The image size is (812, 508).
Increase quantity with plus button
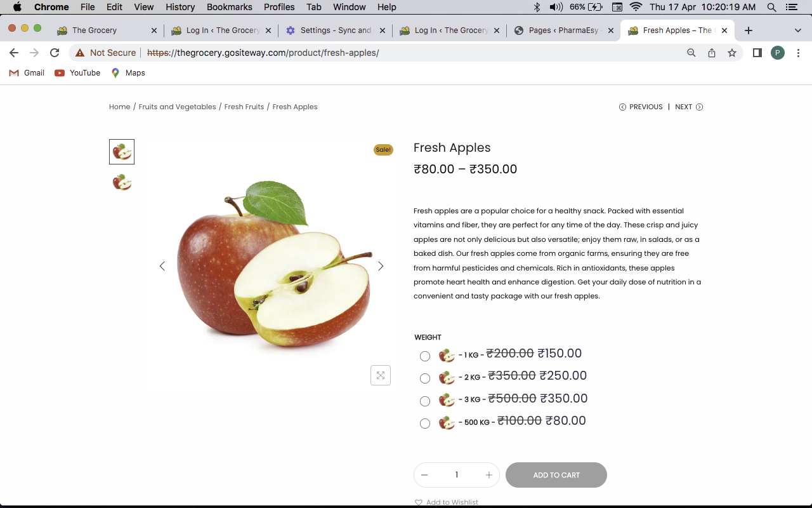[489, 475]
